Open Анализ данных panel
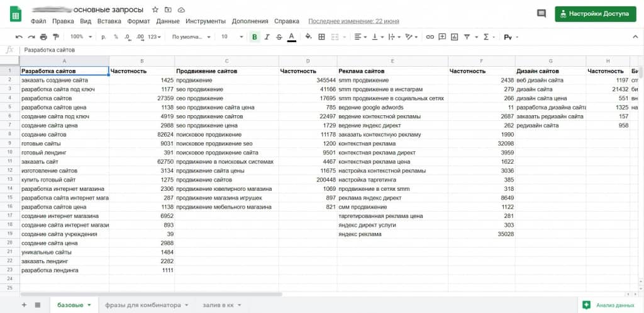 [609, 305]
